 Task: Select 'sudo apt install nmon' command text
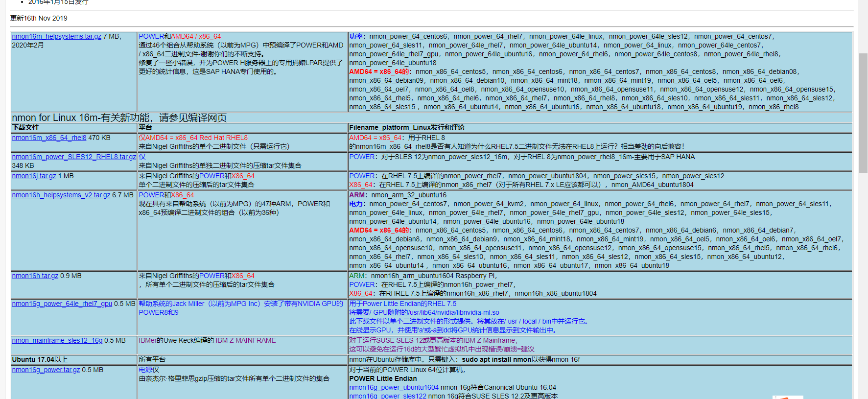[x=496, y=359]
